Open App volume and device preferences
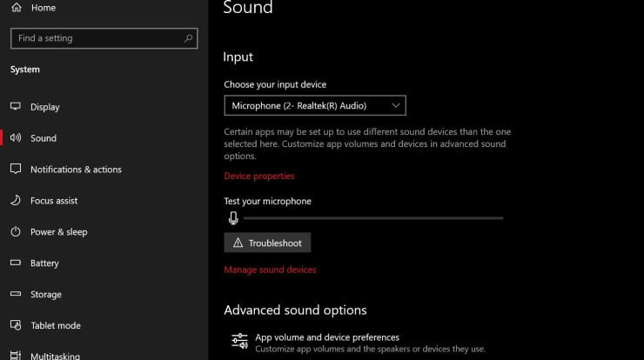The image size is (644, 360). pos(327,337)
